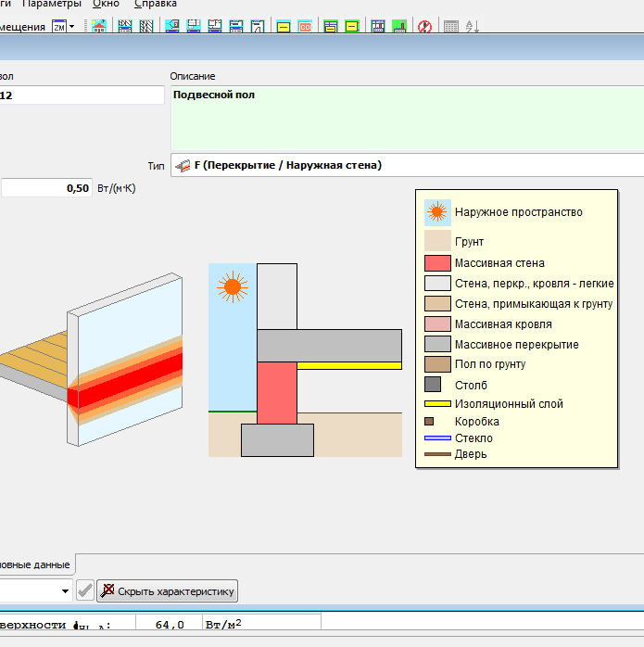Click the red house toolbar icon
Image resolution: width=644 pixels, height=647 pixels.
(x=98, y=26)
